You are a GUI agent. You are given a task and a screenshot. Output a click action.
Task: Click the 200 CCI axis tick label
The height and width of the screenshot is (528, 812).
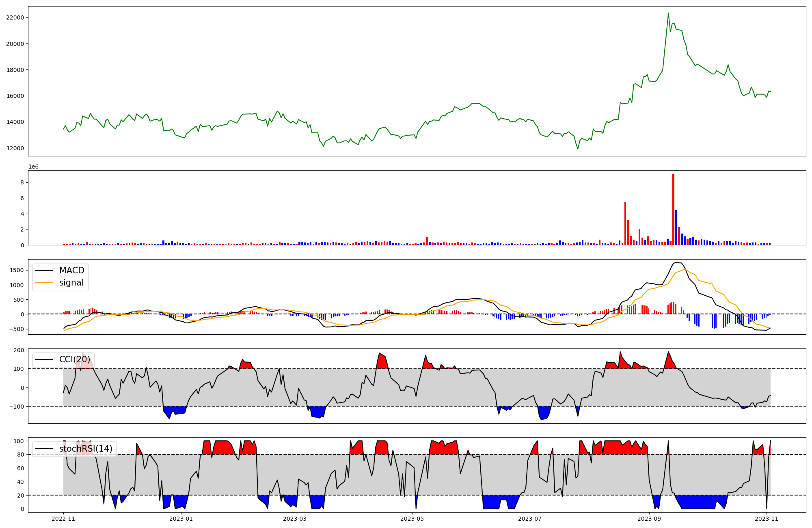19,350
